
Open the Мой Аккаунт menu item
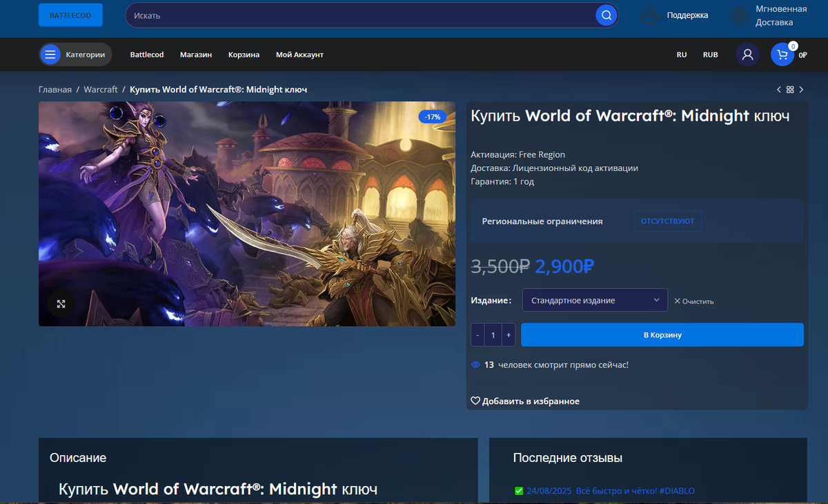pos(299,54)
